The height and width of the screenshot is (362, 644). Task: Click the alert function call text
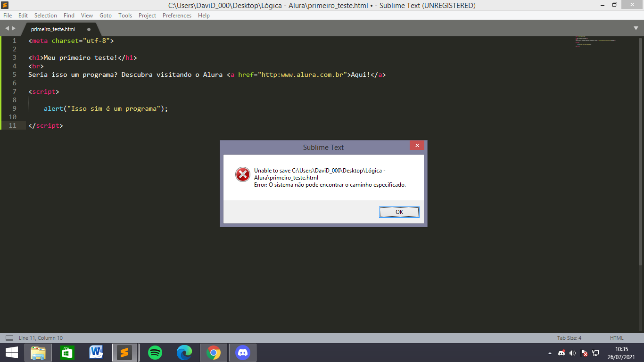coord(106,108)
